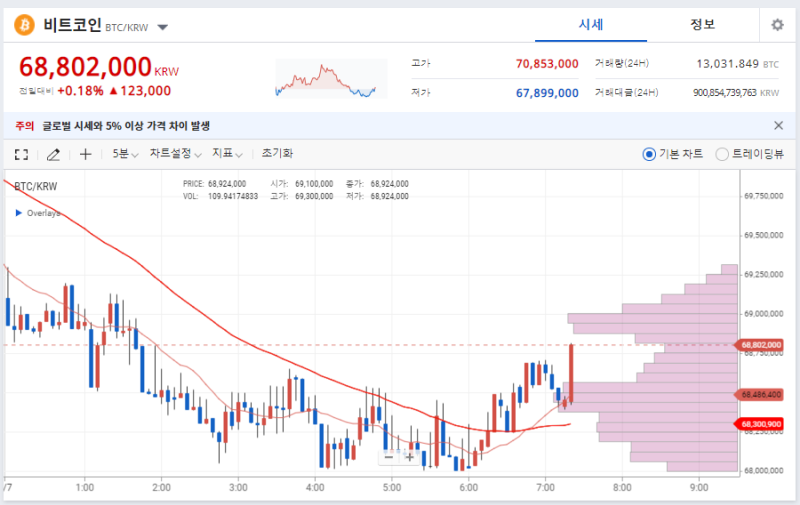This screenshot has height=505, width=800.
Task: Click the fullscreen chart icon
Action: coord(21,154)
